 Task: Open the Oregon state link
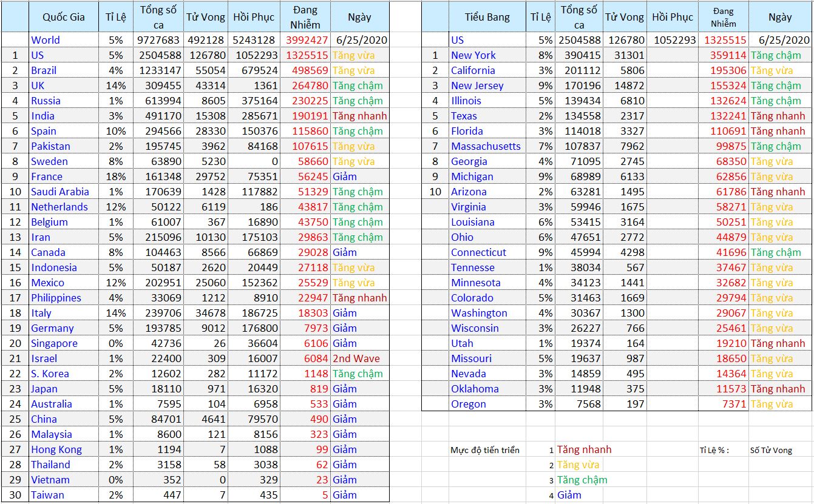pyautogui.click(x=469, y=404)
